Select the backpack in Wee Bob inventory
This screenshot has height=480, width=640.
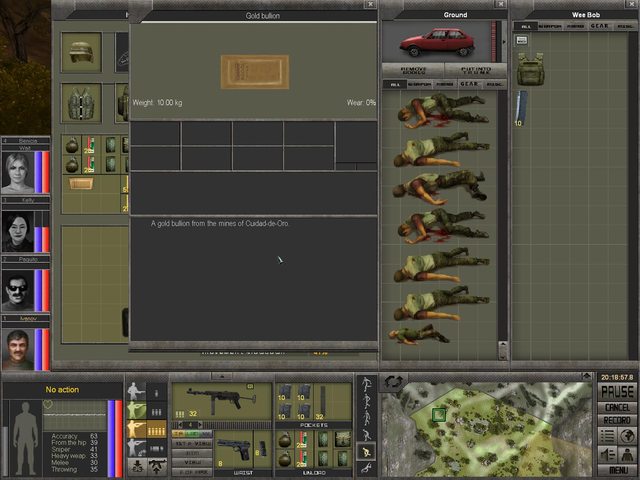pos(530,69)
